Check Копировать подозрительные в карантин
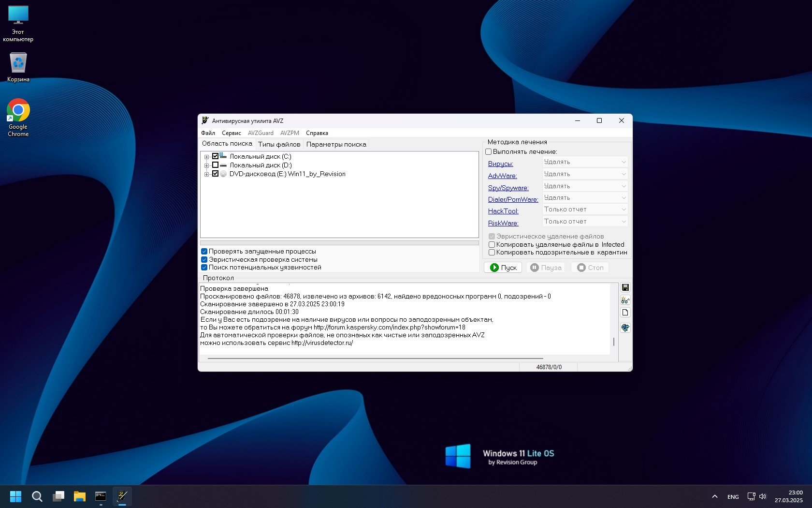812x508 pixels. 492,253
